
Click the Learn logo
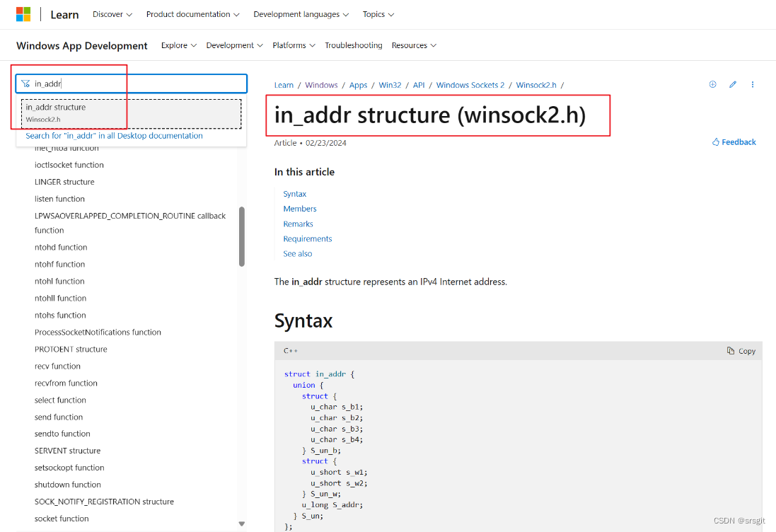point(64,14)
